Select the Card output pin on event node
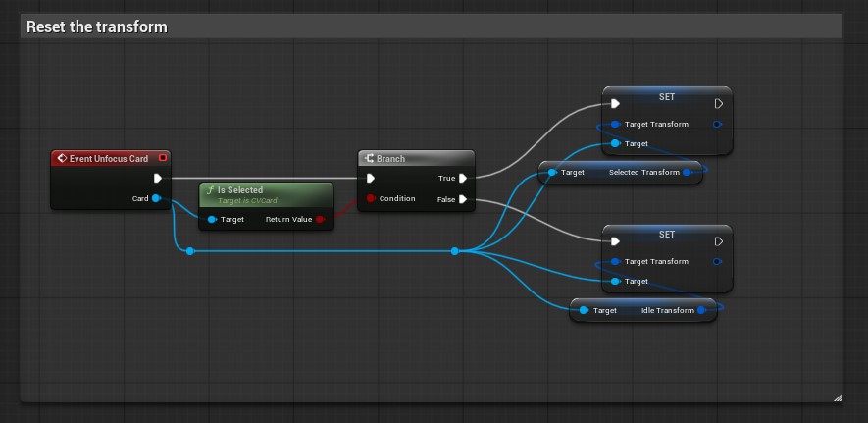Image resolution: width=868 pixels, height=423 pixels. click(x=156, y=198)
